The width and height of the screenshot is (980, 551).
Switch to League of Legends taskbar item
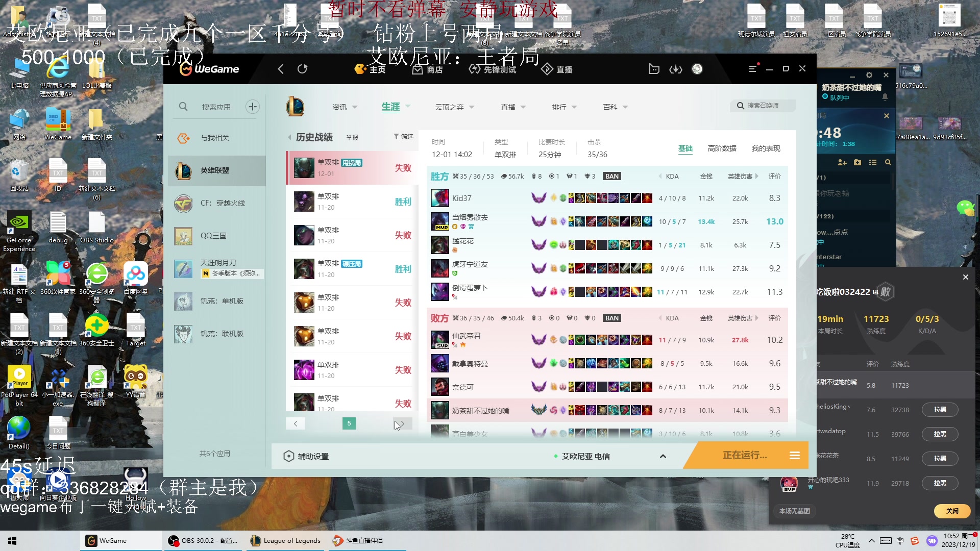tap(286, 541)
